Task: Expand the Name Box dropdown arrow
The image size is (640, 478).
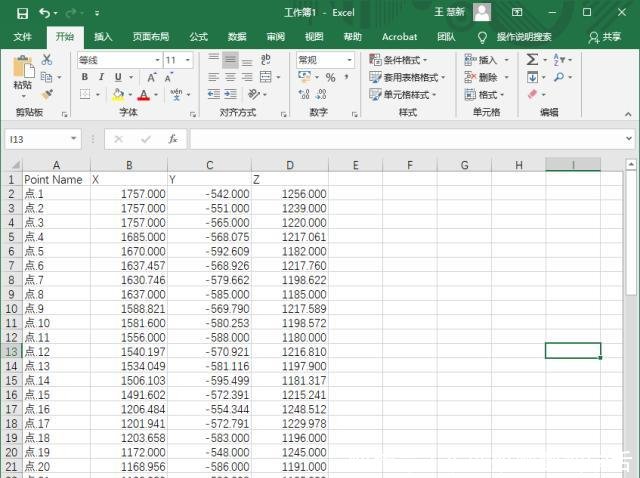Action: (74, 139)
